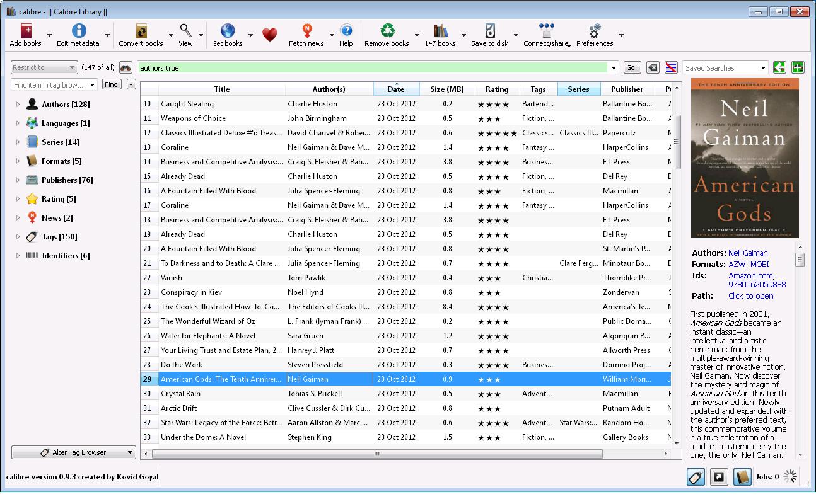Open Convert books dropdown arrow
The height and width of the screenshot is (504, 816).
tap(171, 35)
